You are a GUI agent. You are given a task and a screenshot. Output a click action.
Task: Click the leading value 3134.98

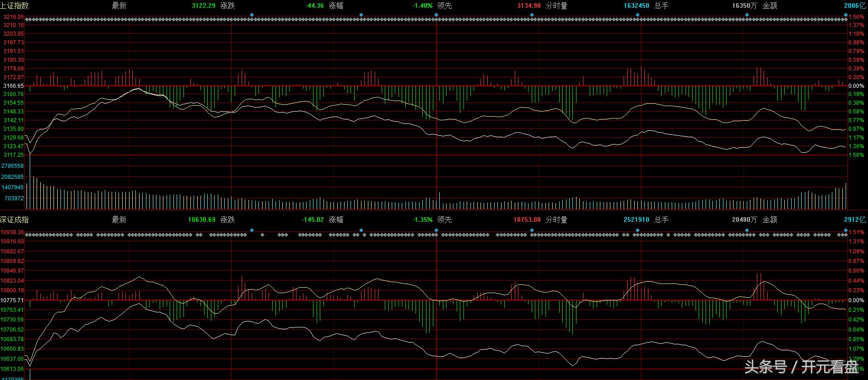click(x=529, y=6)
